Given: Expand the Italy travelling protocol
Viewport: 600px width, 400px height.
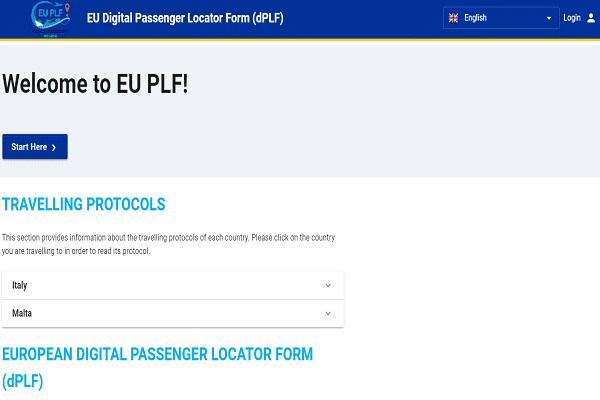Looking at the screenshot, I should click(x=173, y=285).
